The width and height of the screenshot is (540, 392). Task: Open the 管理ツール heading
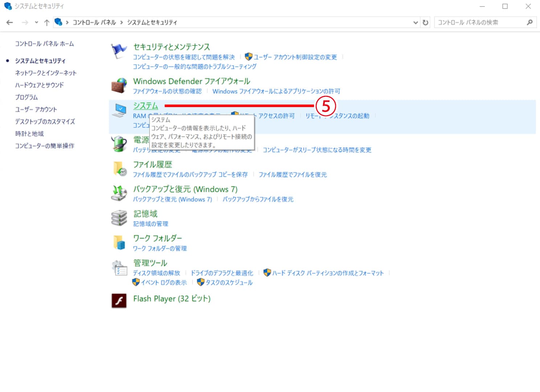(x=150, y=263)
